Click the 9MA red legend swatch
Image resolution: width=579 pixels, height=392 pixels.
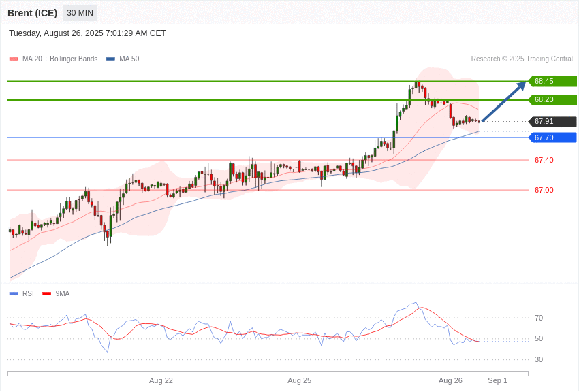[46, 293]
